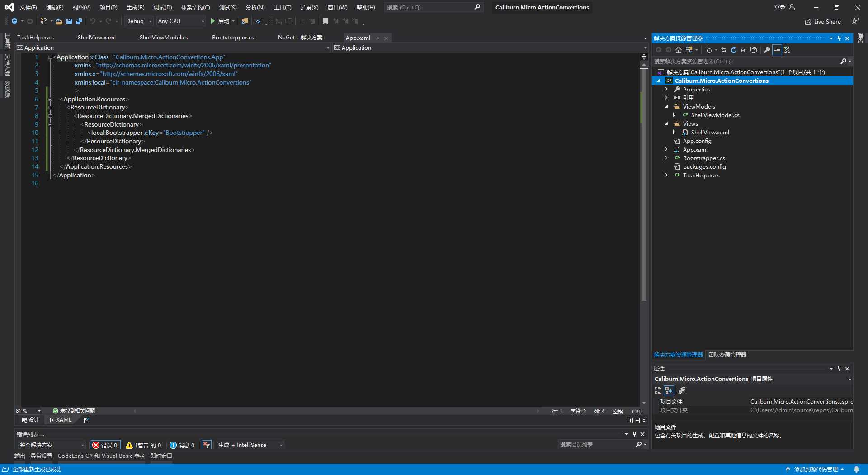Click the editor vertical scrollbar thumb

click(x=644, y=185)
